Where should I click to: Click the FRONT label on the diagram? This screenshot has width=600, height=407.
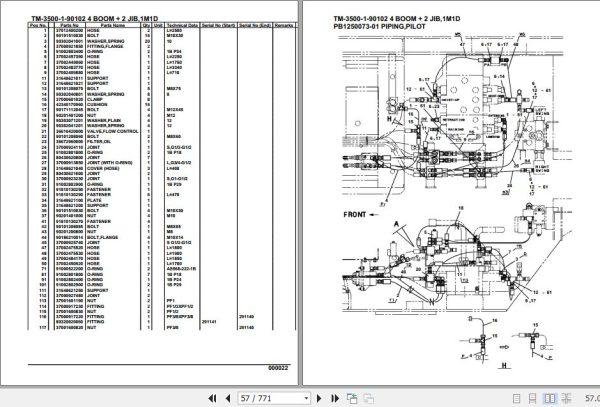355,215
